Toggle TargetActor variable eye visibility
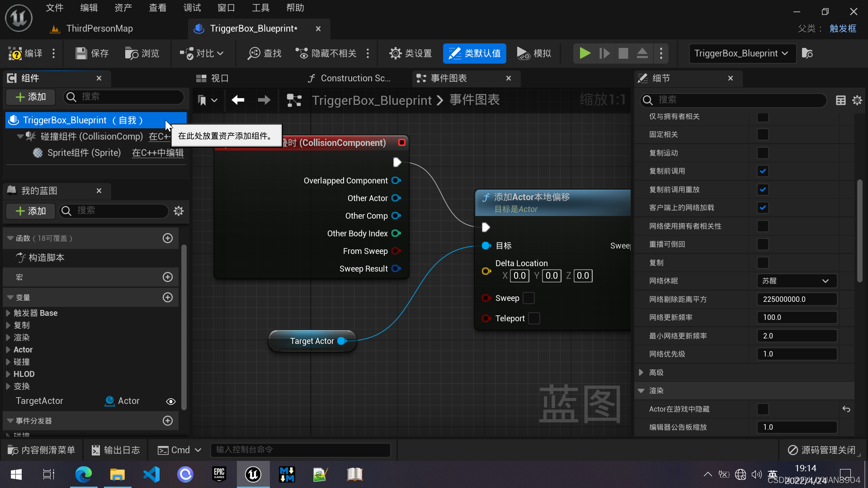868x488 pixels. 171,401
